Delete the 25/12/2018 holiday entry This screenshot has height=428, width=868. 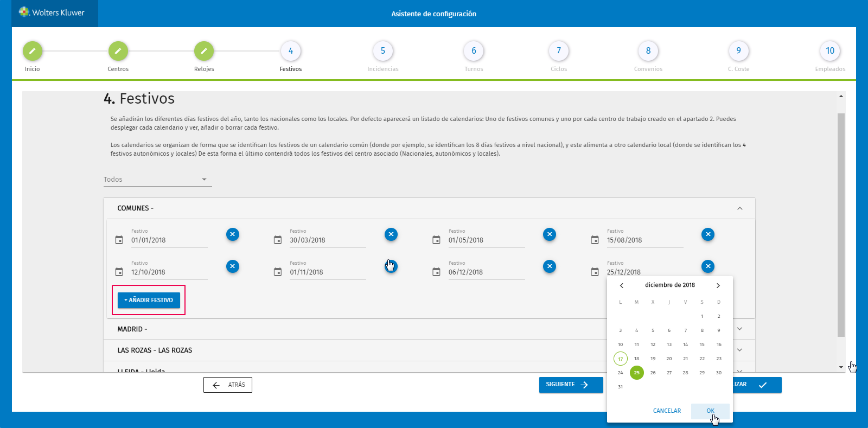(x=708, y=266)
